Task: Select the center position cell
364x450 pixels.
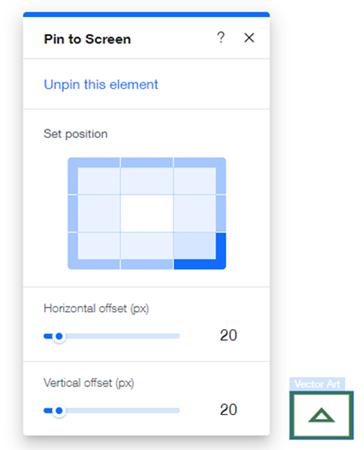Action: click(x=147, y=213)
